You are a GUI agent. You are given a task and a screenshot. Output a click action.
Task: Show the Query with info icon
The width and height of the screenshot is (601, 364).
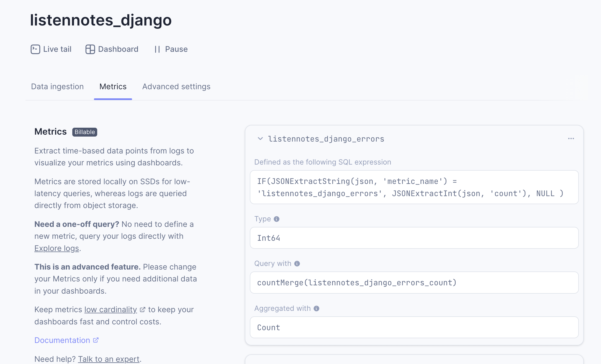tap(297, 264)
